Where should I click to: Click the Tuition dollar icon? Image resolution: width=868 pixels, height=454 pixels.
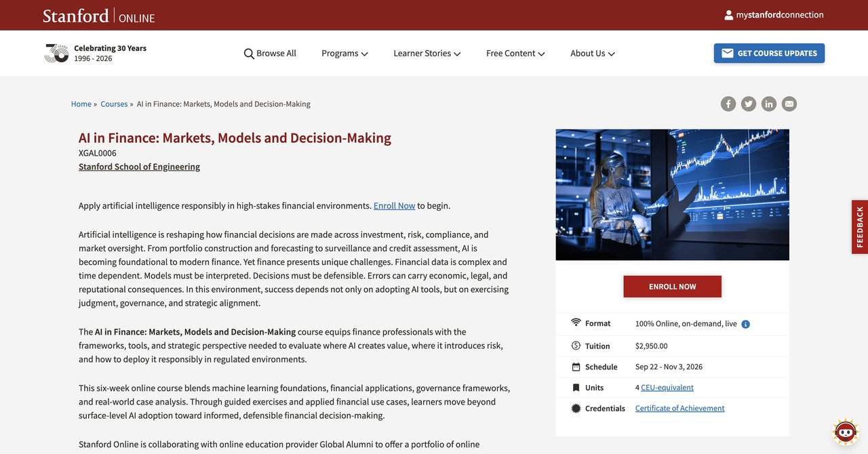point(576,346)
